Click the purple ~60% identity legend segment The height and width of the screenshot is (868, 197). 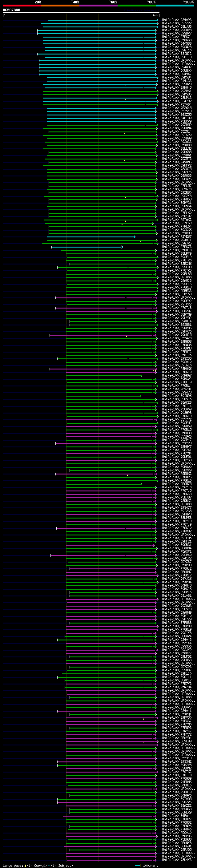click(98, 6)
